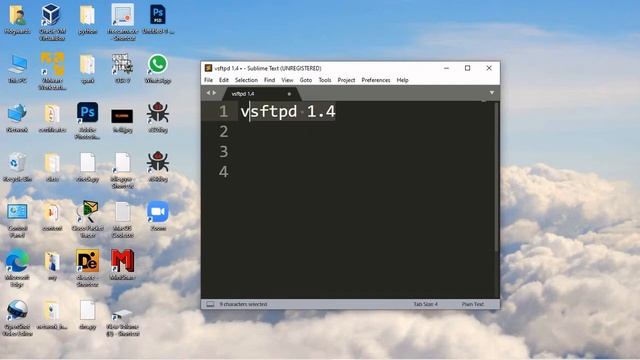Click line number 3 in the gutter
This screenshot has width=640, height=360.
click(223, 152)
